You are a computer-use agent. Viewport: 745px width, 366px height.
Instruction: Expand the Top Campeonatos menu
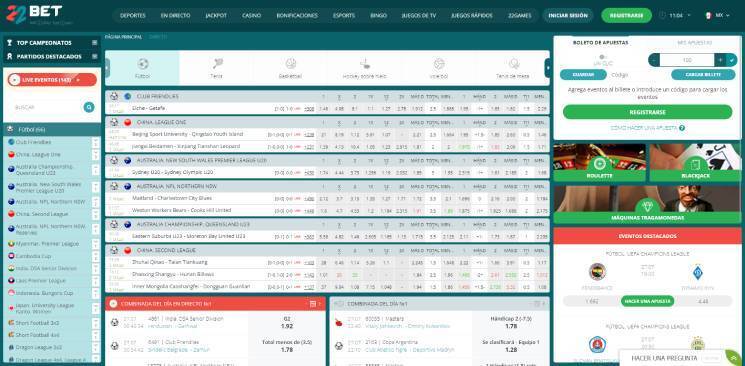tap(95, 43)
